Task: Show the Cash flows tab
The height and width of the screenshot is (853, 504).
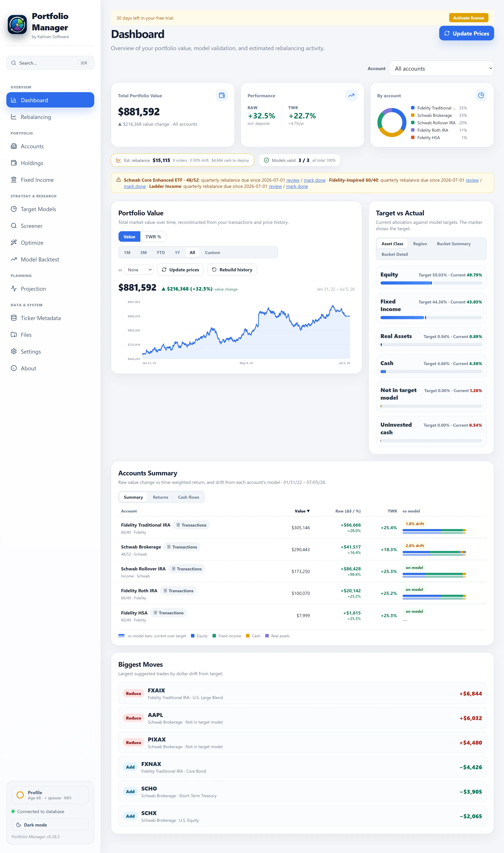Action: pos(188,497)
